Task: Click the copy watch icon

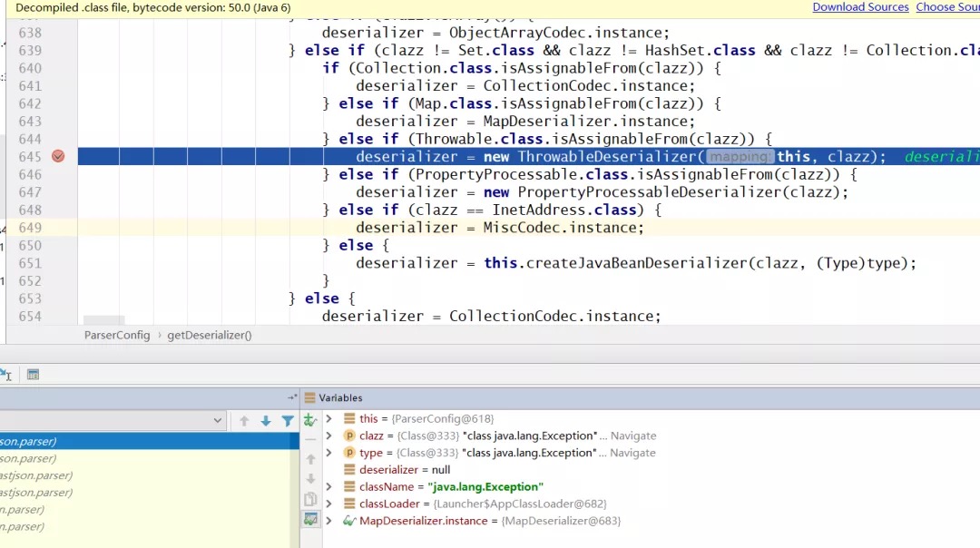Action: pyautogui.click(x=310, y=499)
